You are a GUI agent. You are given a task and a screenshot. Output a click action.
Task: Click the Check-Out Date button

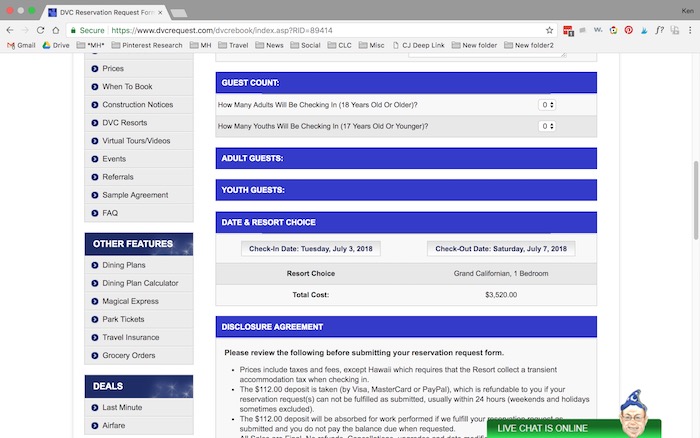(x=501, y=249)
